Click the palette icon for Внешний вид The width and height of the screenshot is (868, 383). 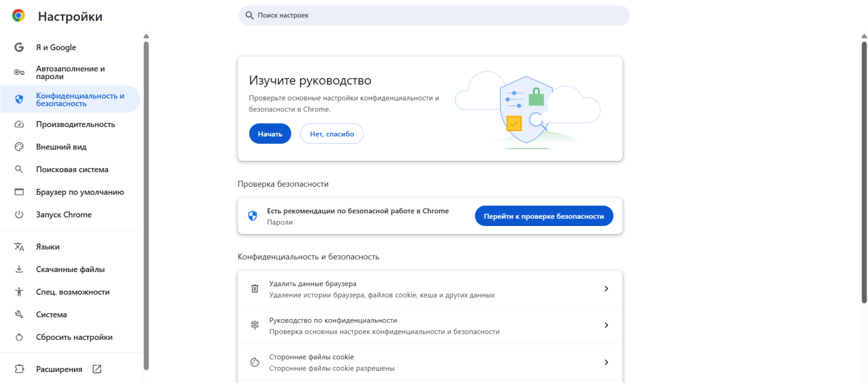coord(19,147)
